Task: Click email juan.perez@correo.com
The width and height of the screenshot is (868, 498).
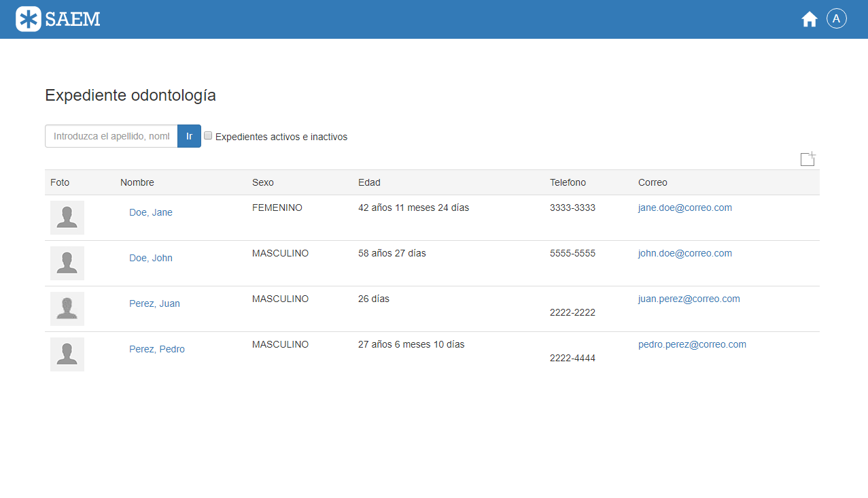Action: click(x=689, y=299)
